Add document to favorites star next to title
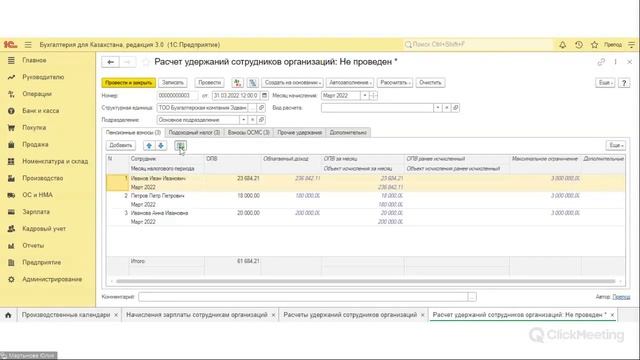 [x=146, y=62]
